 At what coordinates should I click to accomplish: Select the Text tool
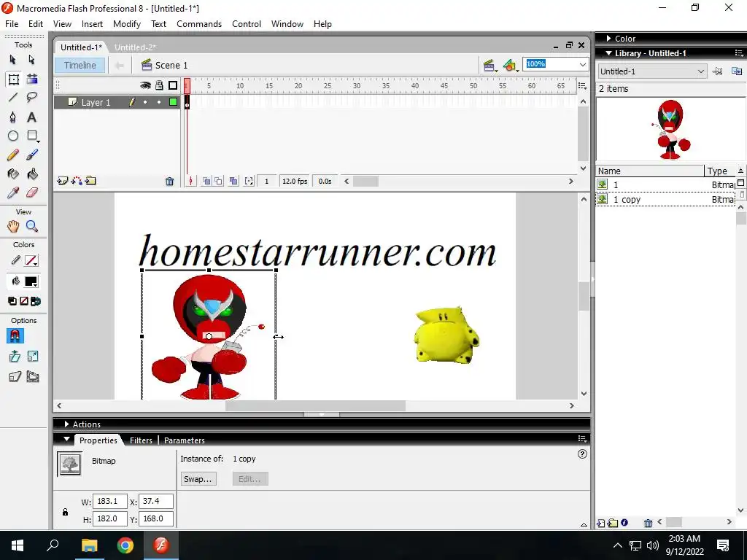(32, 117)
